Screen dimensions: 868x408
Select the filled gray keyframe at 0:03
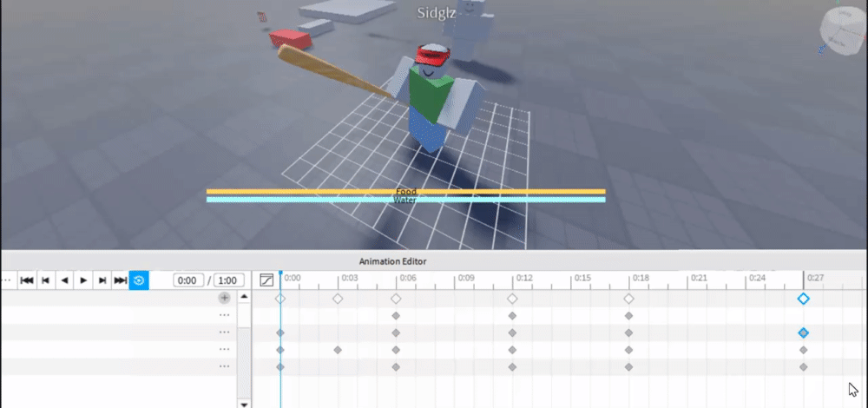point(338,350)
